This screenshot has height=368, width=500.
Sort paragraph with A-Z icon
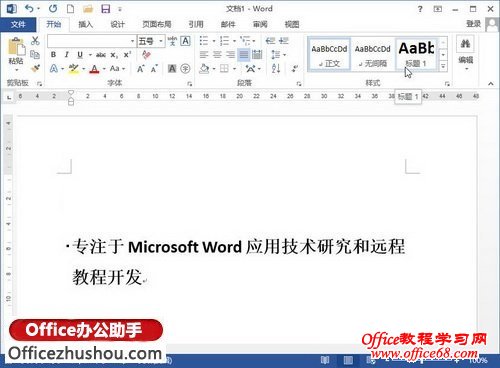coord(276,69)
